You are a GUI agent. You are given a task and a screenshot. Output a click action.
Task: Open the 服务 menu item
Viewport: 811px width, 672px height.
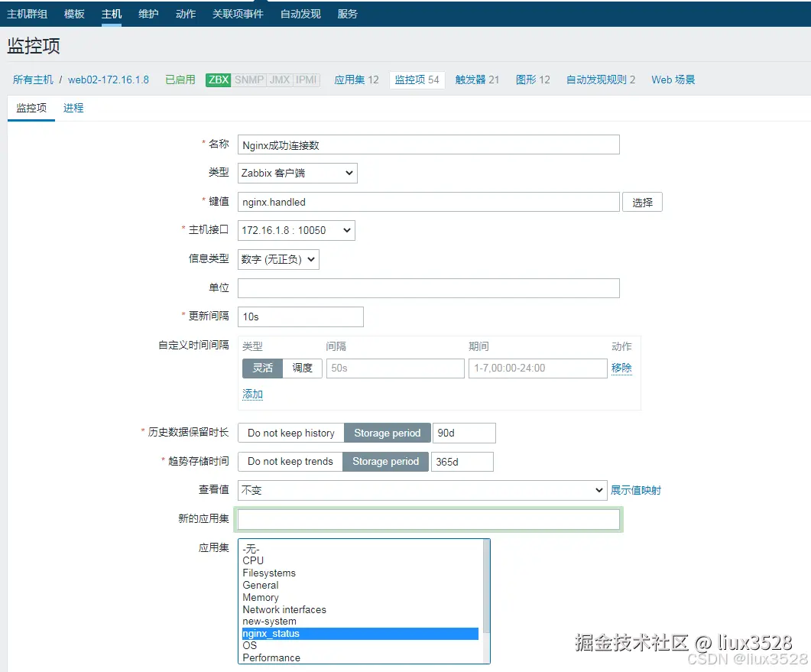point(348,14)
